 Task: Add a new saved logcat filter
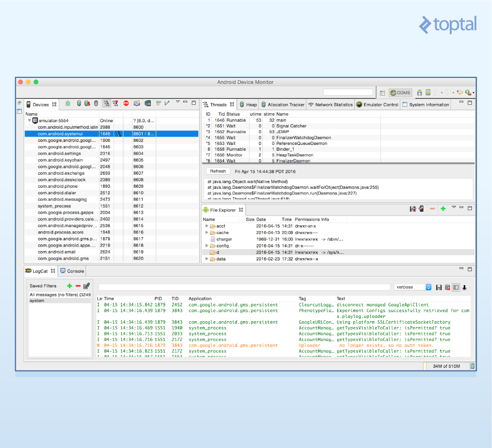70,286
